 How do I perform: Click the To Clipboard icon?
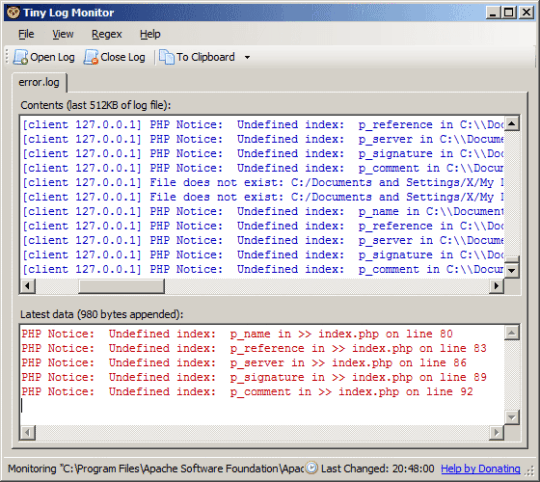tap(167, 57)
